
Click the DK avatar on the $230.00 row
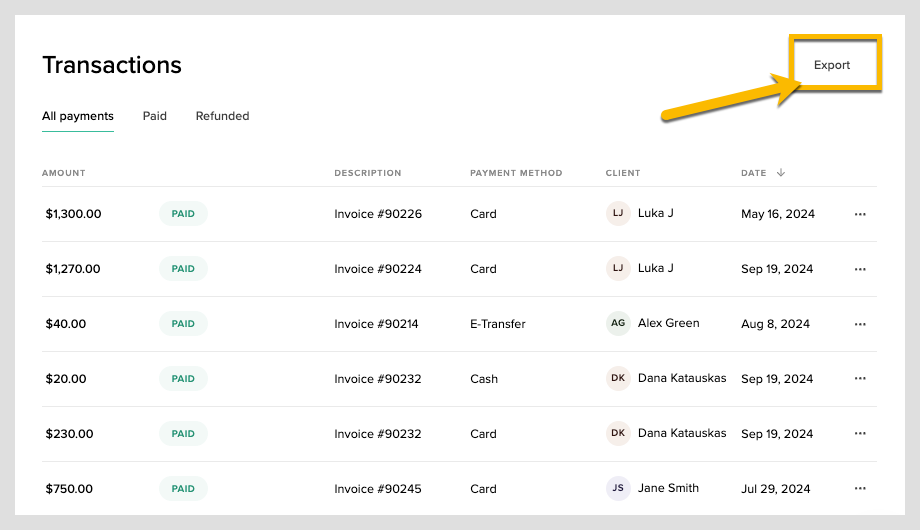[x=618, y=433]
